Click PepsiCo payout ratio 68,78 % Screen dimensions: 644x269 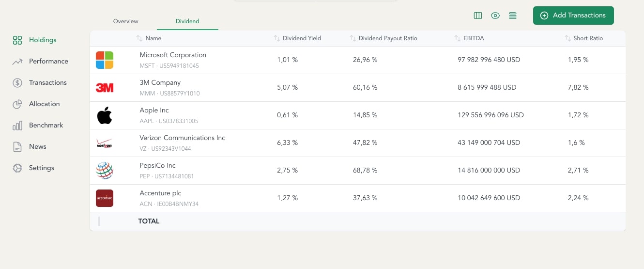tap(365, 171)
